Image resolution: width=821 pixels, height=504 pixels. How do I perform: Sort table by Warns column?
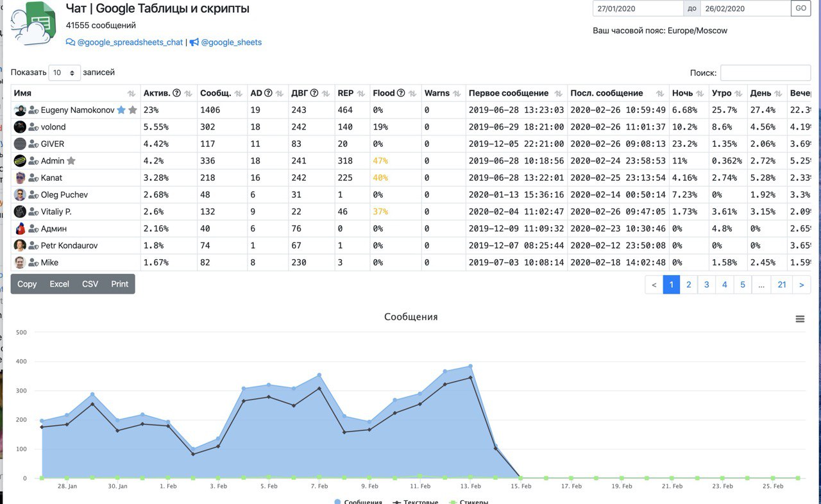443,93
